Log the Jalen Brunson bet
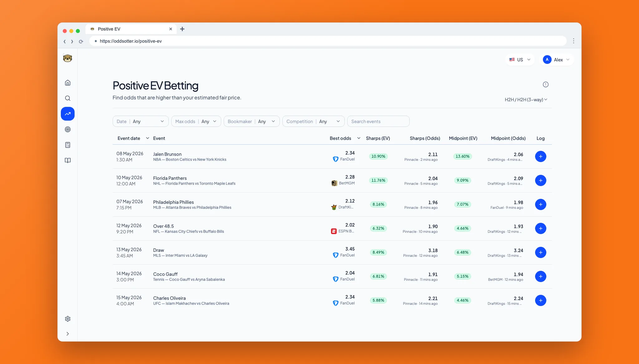Image resolution: width=639 pixels, height=364 pixels. [541, 156]
